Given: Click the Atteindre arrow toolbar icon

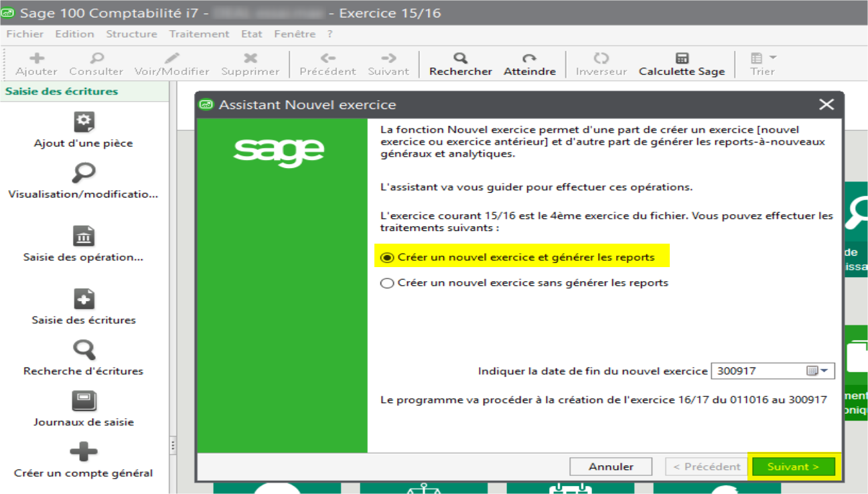Looking at the screenshot, I should click(x=529, y=58).
